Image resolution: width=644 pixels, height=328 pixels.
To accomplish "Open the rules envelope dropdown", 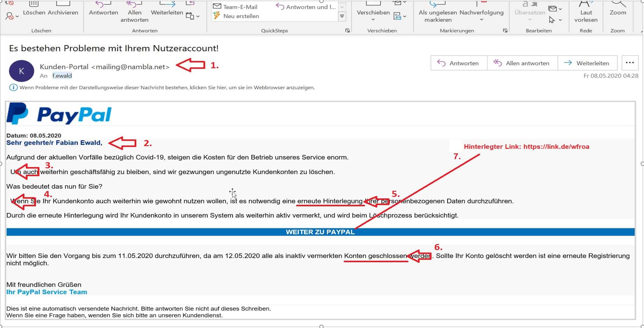I will pos(400,16).
